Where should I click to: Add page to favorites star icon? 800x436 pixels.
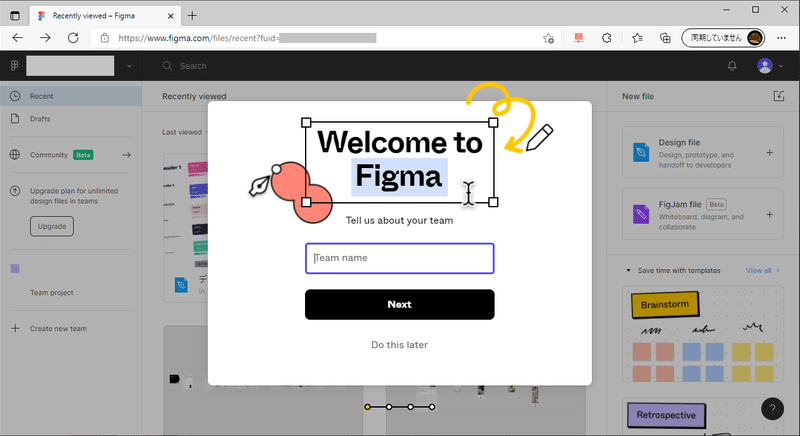click(548, 38)
